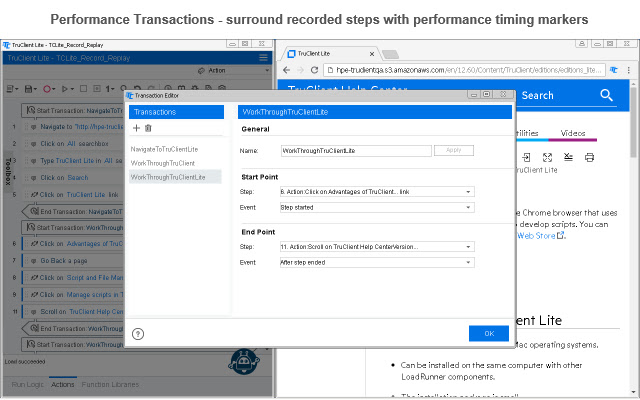Switch to the Run Logic tab
The image size is (640, 400).
(x=27, y=384)
